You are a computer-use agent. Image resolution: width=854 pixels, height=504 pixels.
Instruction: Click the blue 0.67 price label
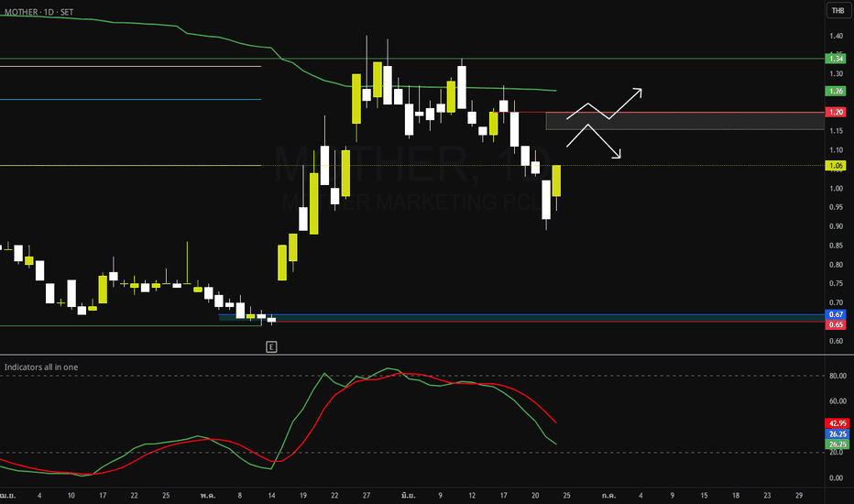pos(836,314)
